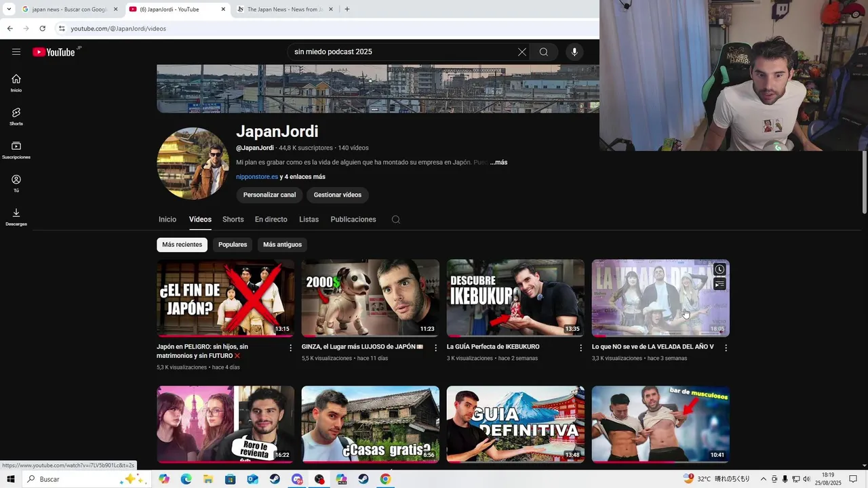Image resolution: width=868 pixels, height=488 pixels.
Task: Close the JapanJordi YouTube tab
Action: [223, 9]
